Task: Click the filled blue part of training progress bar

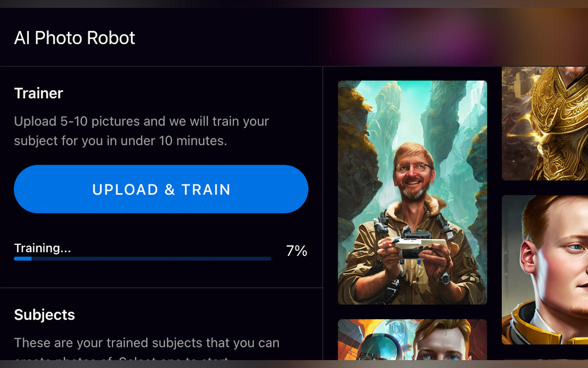Action: [x=23, y=259]
